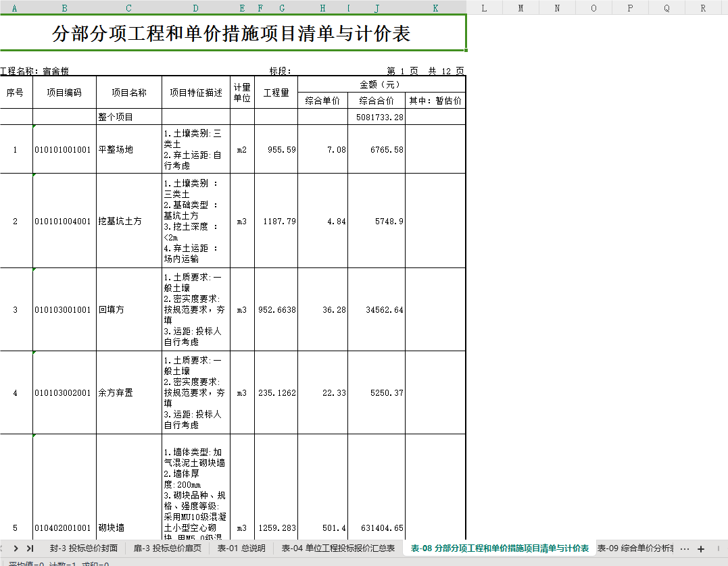
Task: Click the 综合单价 header cell
Action: pos(322,101)
